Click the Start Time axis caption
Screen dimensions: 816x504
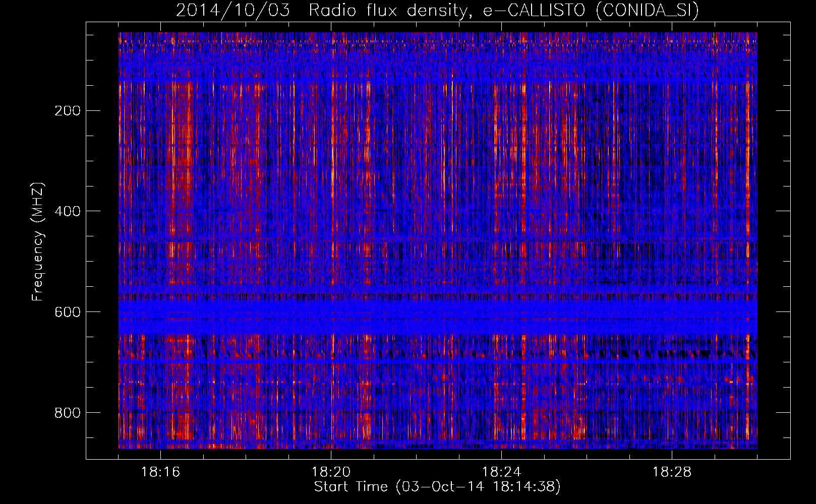pyautogui.click(x=437, y=487)
